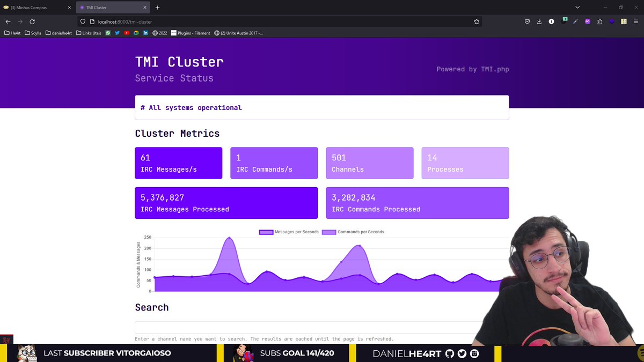The height and width of the screenshot is (362, 644).
Task: Close the Minhas Compras tab
Action: point(69,8)
